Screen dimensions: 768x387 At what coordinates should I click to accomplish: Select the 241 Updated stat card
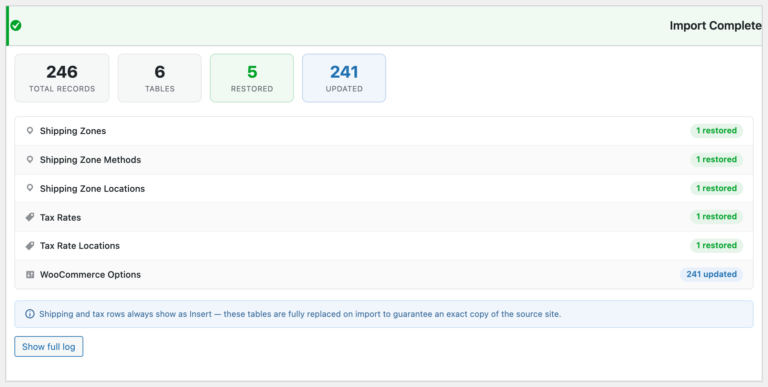[x=344, y=78]
